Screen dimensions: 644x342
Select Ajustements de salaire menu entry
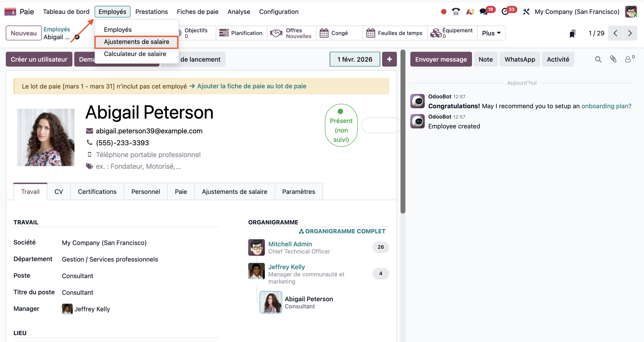(x=137, y=42)
